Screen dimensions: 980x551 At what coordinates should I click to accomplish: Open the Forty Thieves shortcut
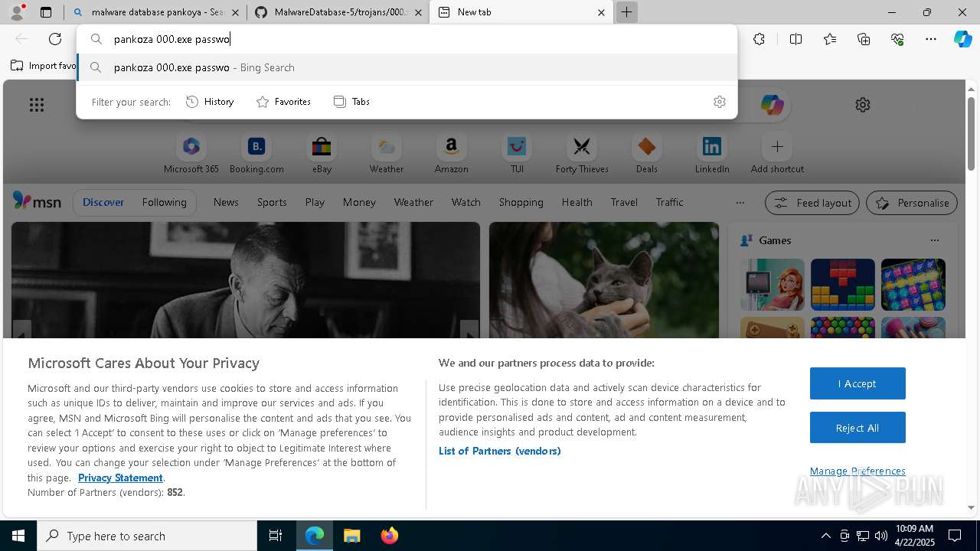[582, 154]
